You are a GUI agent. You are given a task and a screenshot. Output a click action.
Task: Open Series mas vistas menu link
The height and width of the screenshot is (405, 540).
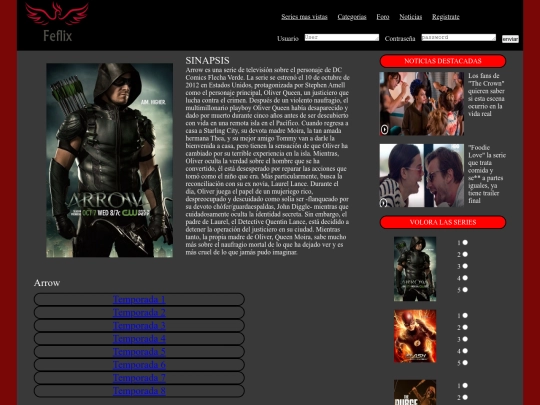(x=304, y=17)
